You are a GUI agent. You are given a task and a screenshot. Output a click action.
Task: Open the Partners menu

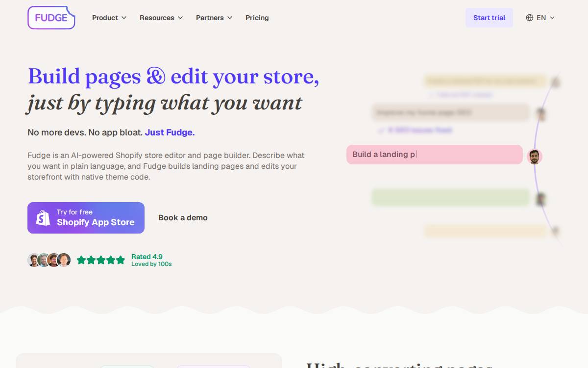point(214,18)
